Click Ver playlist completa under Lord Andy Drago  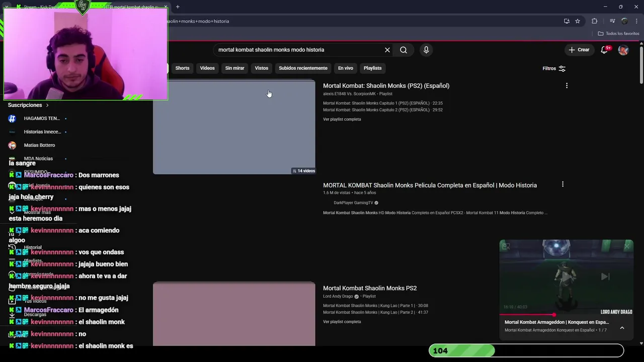(342, 322)
